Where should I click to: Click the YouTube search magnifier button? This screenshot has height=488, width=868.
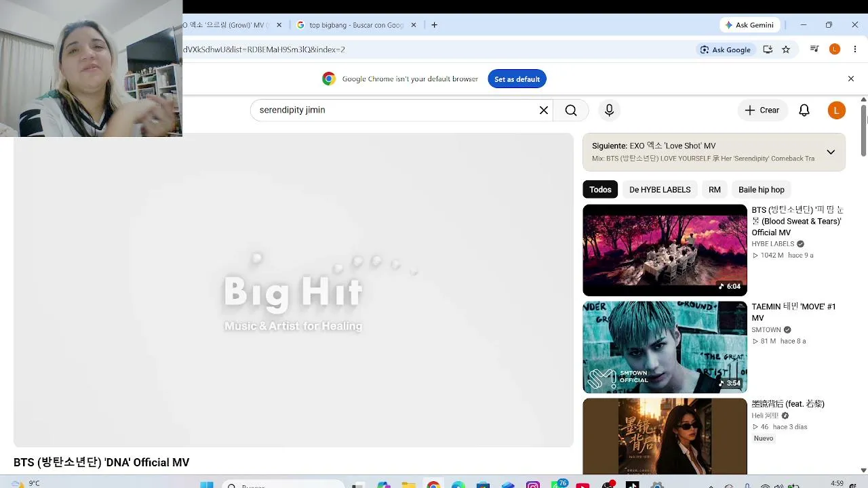(571, 110)
